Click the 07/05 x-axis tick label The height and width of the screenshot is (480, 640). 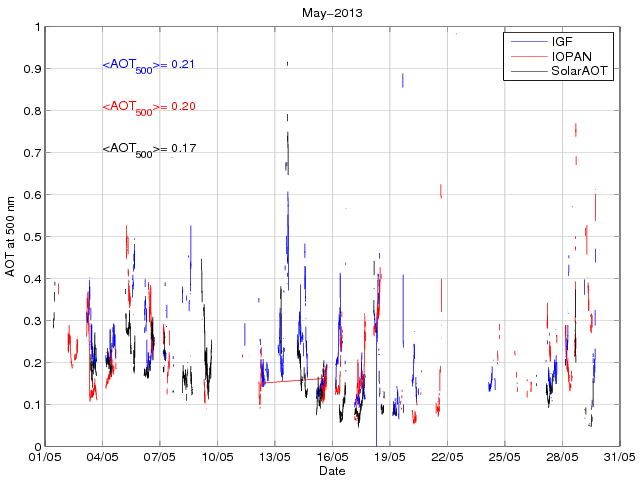coord(159,457)
